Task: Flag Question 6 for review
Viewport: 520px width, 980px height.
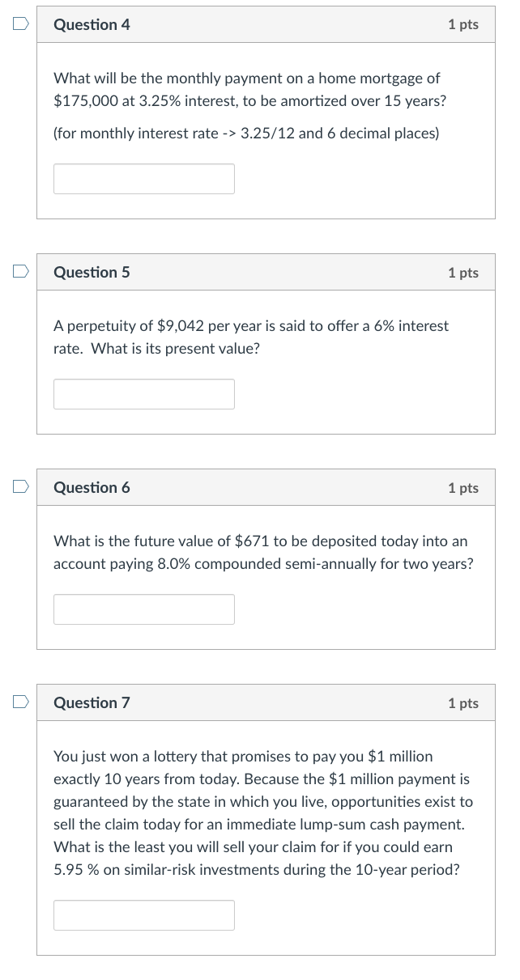Action: pyautogui.click(x=19, y=486)
